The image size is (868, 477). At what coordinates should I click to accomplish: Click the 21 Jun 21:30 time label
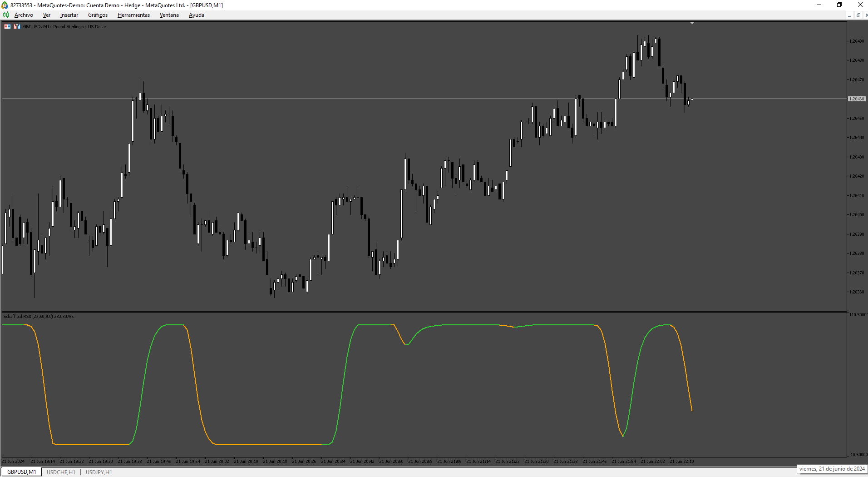537,462
